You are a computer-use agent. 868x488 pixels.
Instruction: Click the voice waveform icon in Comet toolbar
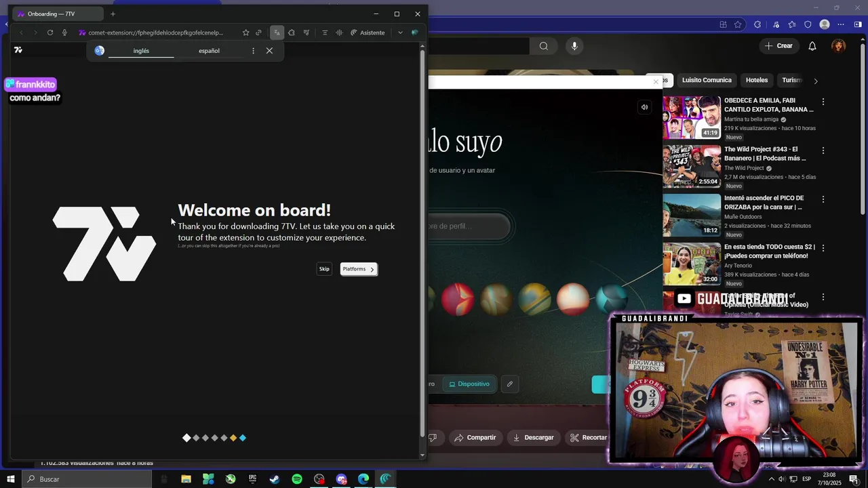(339, 33)
